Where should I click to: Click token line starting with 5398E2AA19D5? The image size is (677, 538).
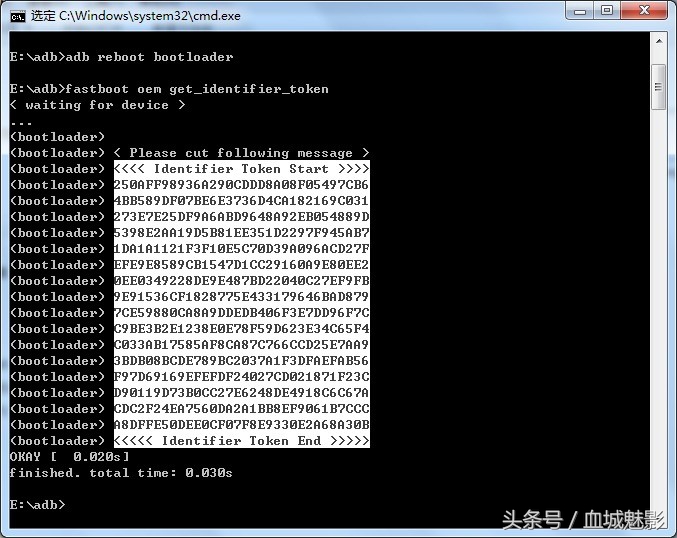pos(242,233)
